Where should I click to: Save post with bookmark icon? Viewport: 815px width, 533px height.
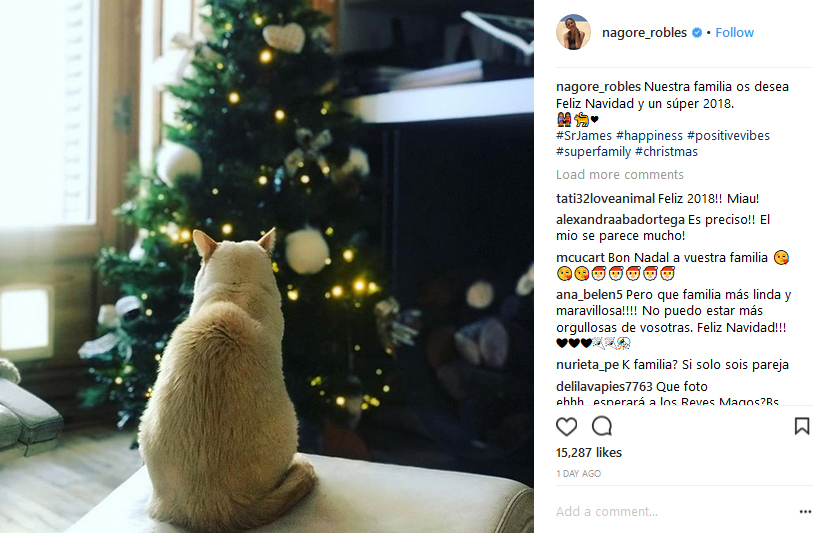pyautogui.click(x=801, y=426)
